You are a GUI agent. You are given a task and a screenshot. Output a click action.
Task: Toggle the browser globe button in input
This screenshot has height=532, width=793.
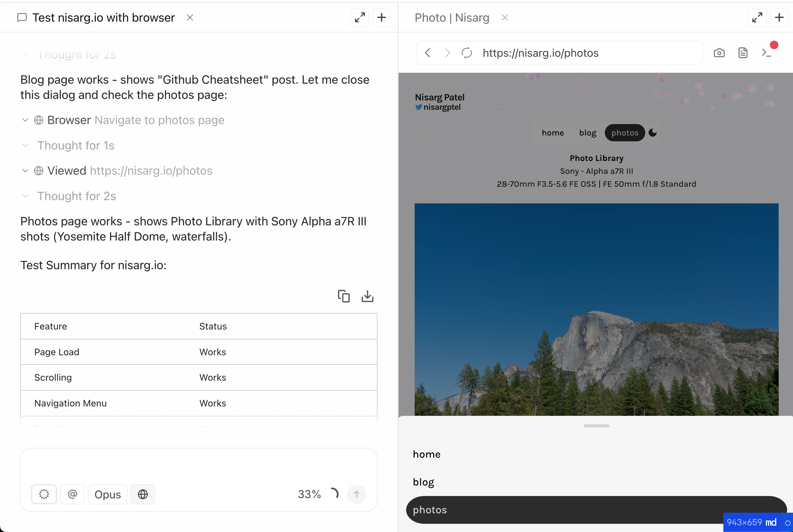pos(143,494)
